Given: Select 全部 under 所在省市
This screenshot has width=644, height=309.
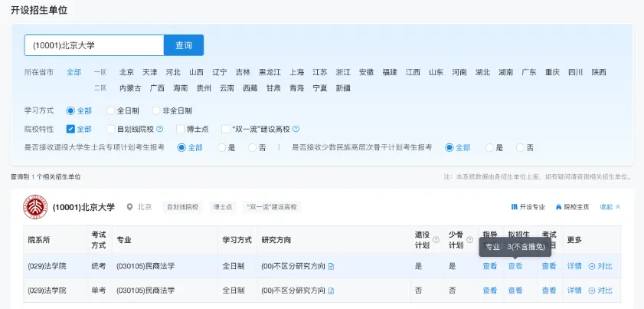Looking at the screenshot, I should [74, 72].
